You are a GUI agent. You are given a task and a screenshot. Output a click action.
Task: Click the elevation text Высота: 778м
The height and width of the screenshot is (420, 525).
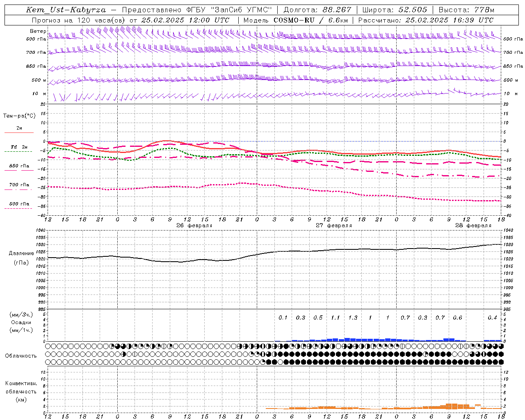coord(466,10)
